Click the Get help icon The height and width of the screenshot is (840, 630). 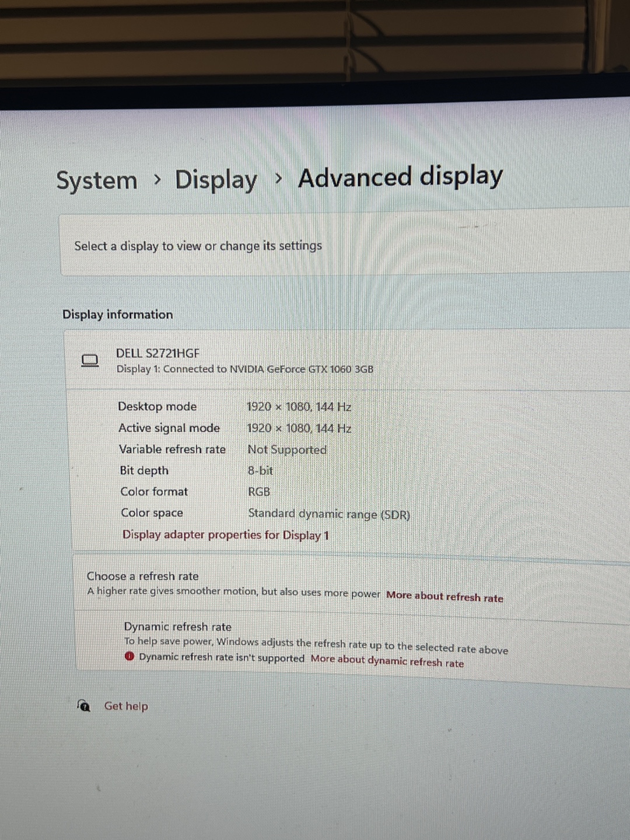tap(84, 706)
